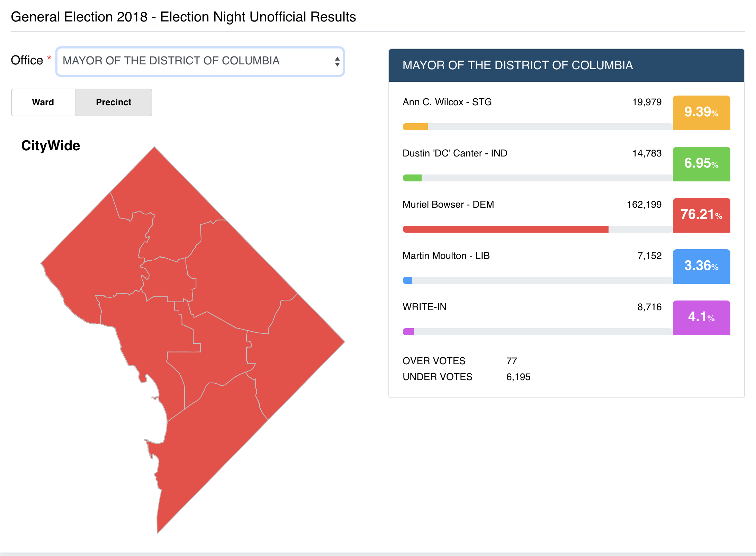
Task: Click Ann C. Wilcox's orange progress bar
Action: 415,127
